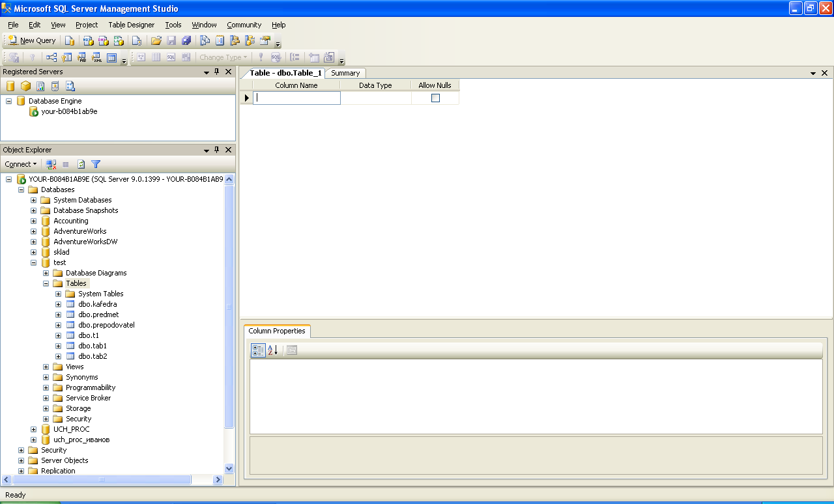Open the Connect dropdown in Object Explorer
This screenshot has width=834, height=504.
point(21,164)
